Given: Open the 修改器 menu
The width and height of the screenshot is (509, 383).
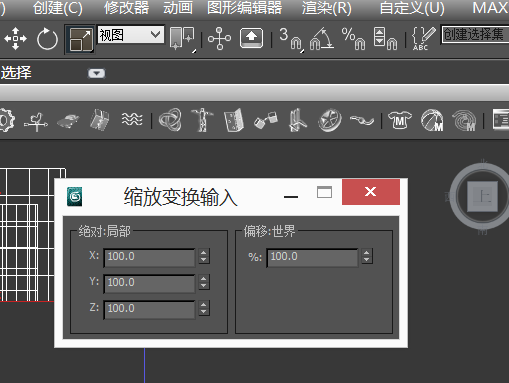Looking at the screenshot, I should click(x=126, y=8).
